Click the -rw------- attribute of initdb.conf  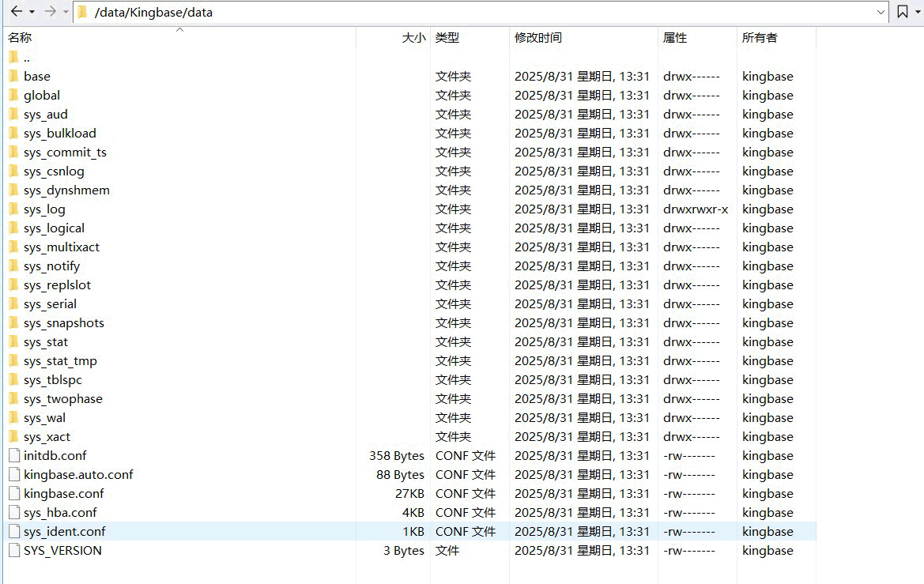click(689, 455)
